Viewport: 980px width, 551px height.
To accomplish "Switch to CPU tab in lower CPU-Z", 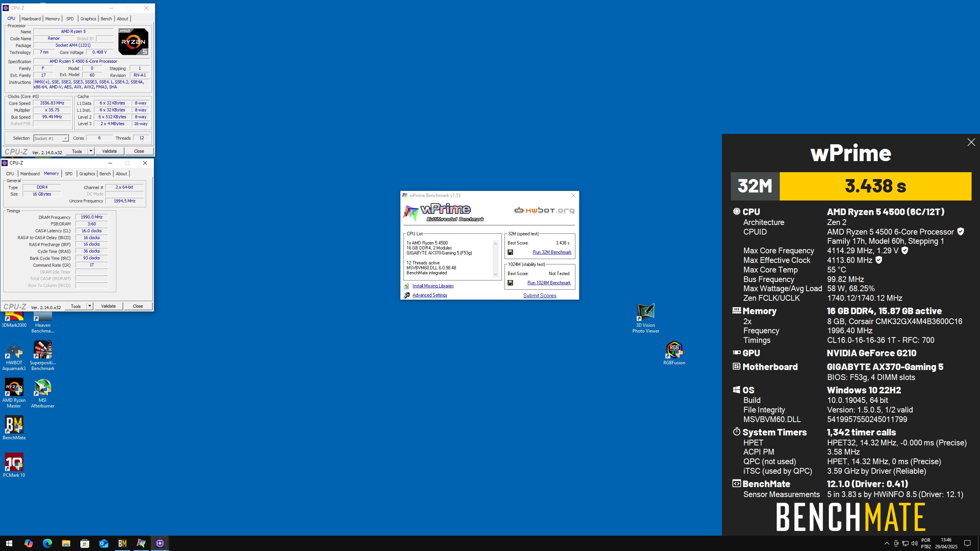I will point(10,174).
